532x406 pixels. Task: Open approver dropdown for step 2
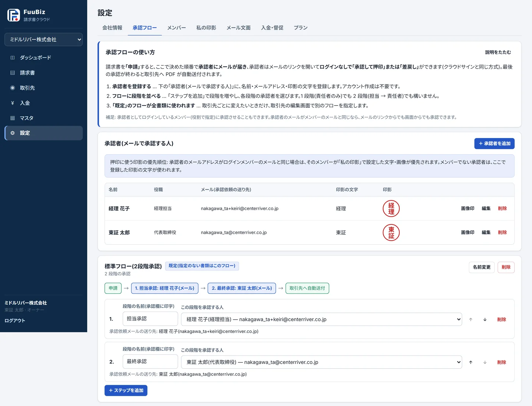coord(321,362)
